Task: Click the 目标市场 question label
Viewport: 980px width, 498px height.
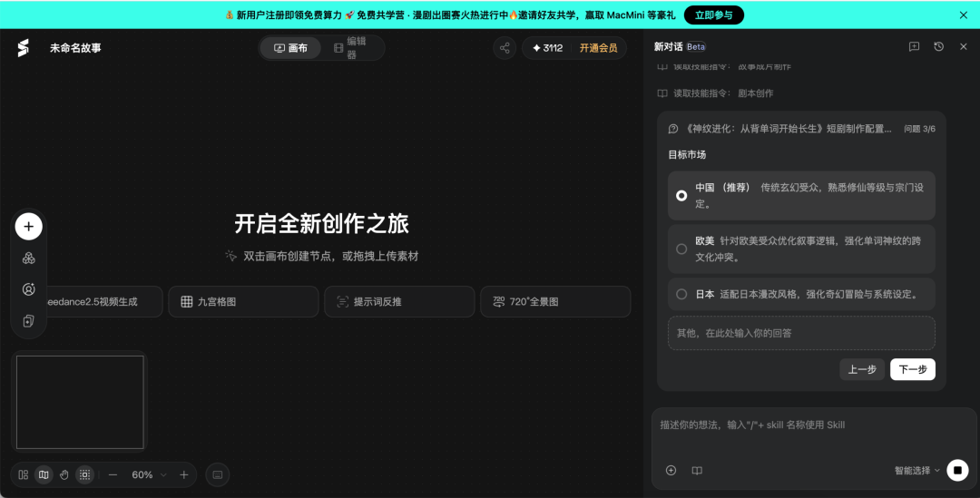Action: (x=687, y=154)
